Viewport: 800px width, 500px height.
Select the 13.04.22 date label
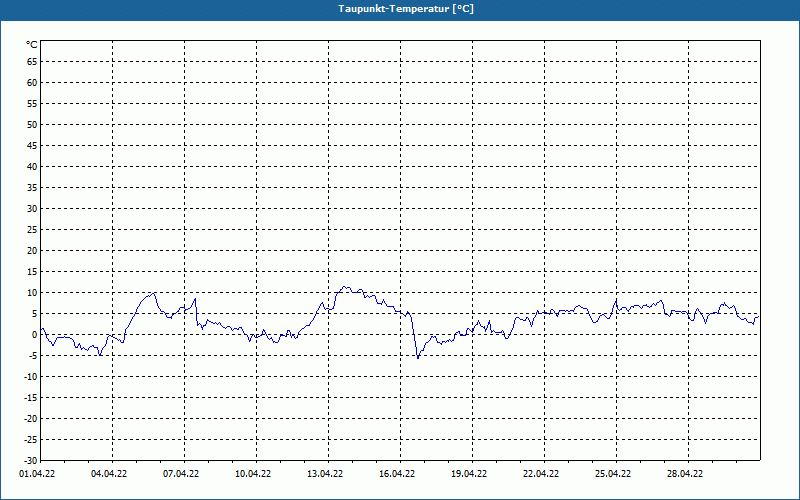(325, 474)
